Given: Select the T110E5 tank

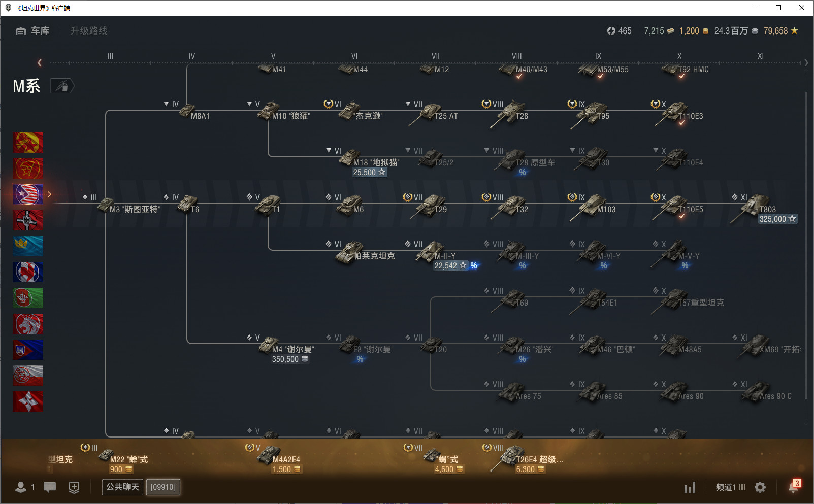Looking at the screenshot, I should (678, 207).
